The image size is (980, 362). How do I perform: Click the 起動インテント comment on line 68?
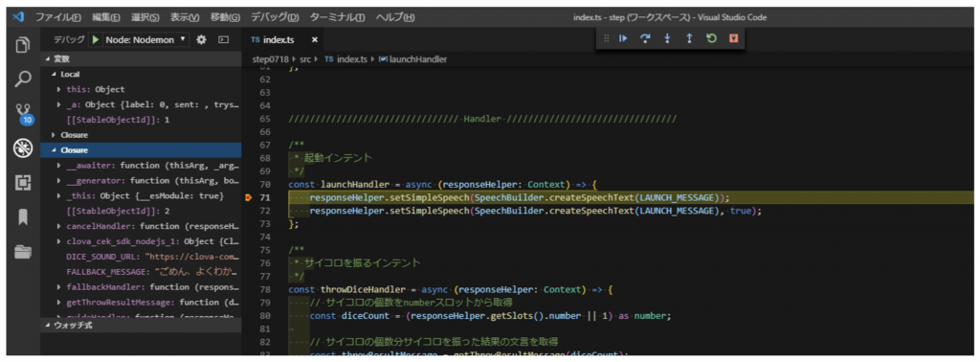click(338, 158)
